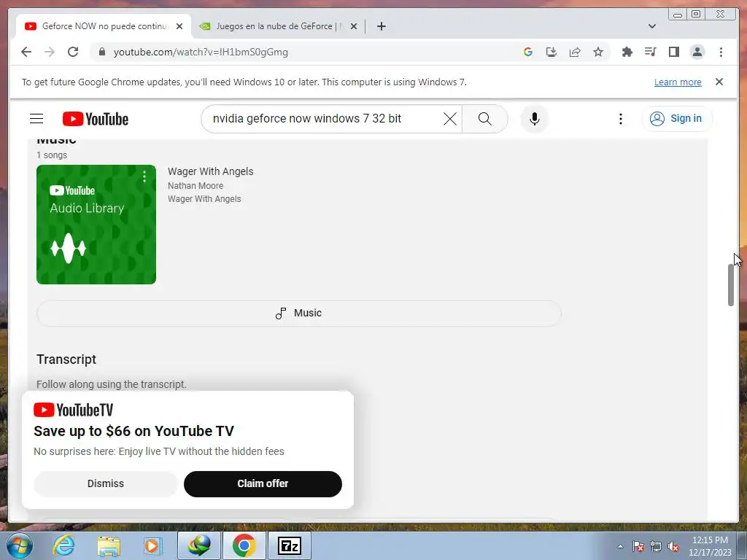The height and width of the screenshot is (560, 747).
Task: Open the Wager With Angels album line
Action: pos(204,199)
